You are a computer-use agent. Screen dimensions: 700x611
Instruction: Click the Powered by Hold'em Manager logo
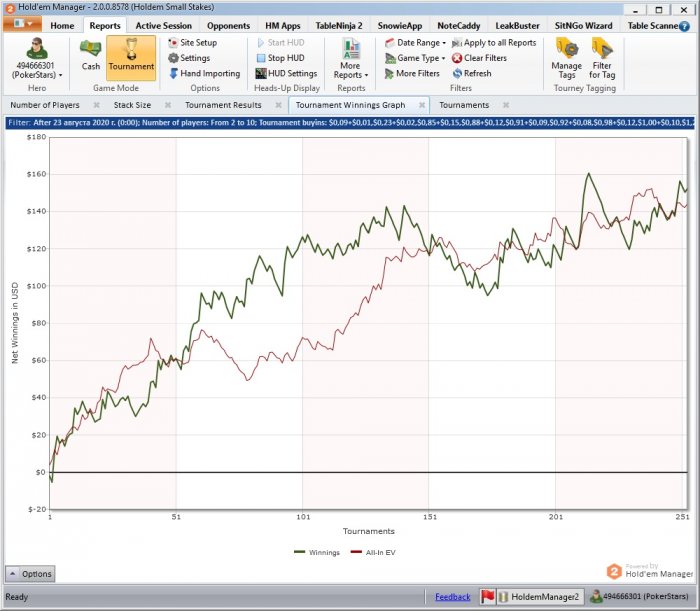click(x=650, y=571)
